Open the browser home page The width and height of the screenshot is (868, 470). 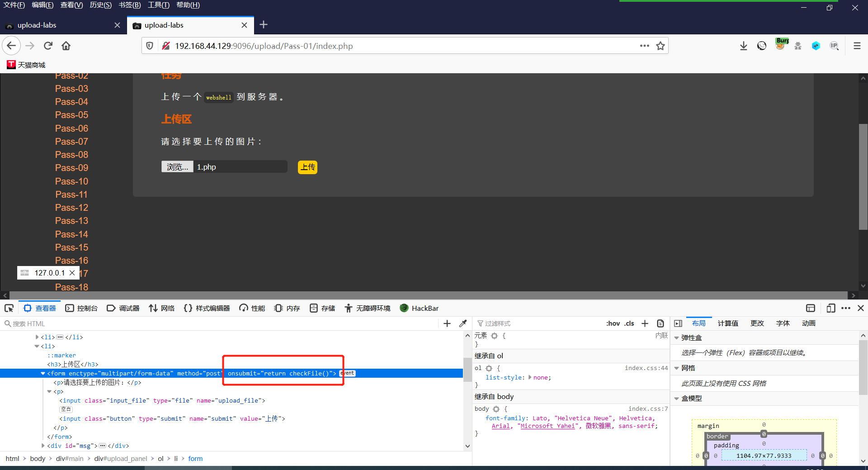[66, 46]
